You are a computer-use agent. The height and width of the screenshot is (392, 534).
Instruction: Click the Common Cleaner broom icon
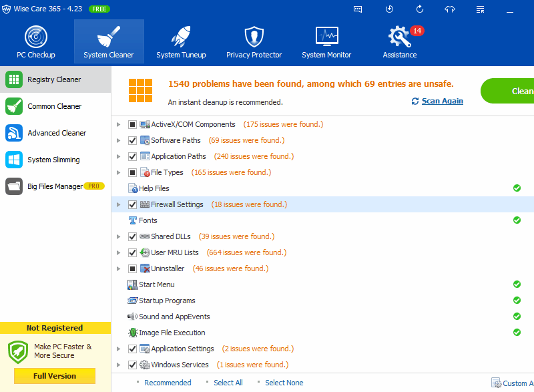[14, 106]
